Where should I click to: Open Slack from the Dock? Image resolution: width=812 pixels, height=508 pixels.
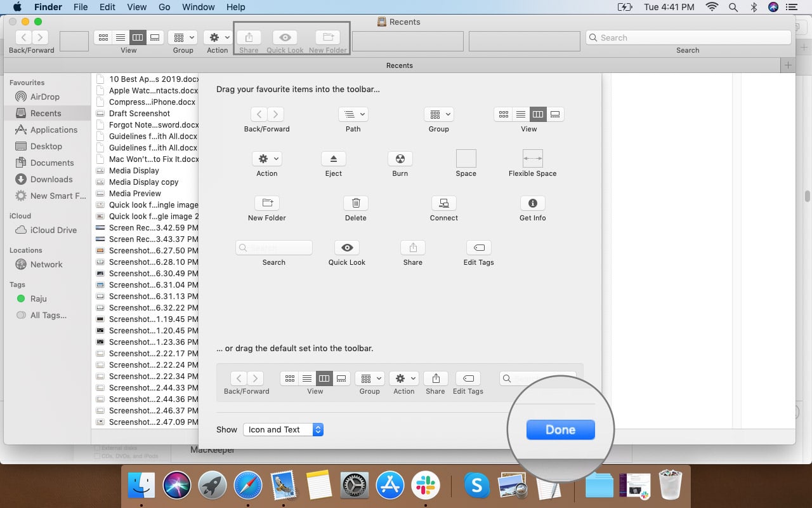pos(426,485)
